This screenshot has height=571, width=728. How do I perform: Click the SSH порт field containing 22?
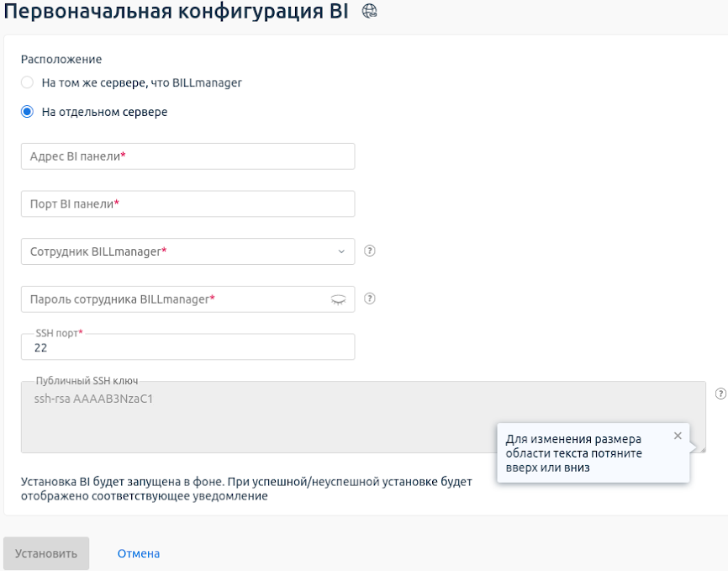tap(187, 347)
